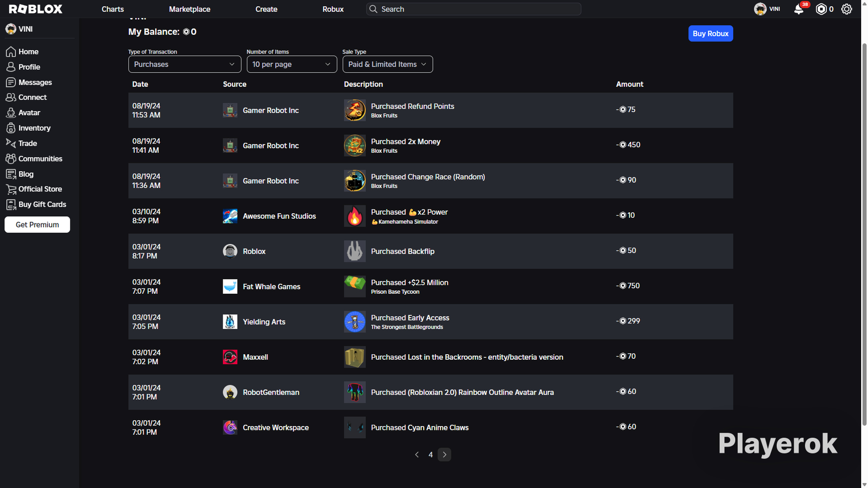Click the Home sidebar icon
Image resolution: width=868 pixels, height=488 pixels.
pyautogui.click(x=11, y=52)
